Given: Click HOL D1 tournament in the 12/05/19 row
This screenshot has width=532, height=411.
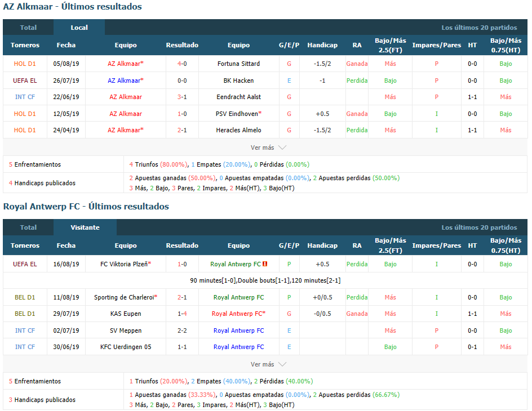Looking at the screenshot, I should click(x=25, y=114).
